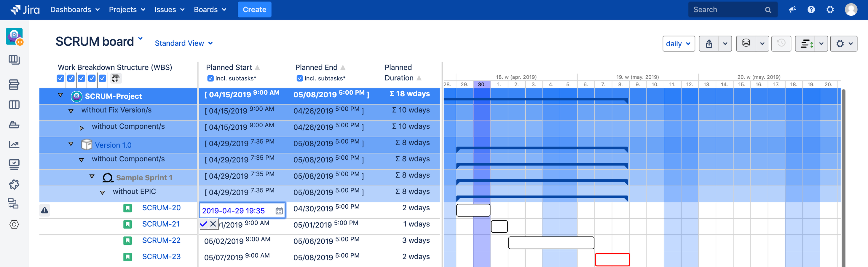Screen dimensions: 868x267
Task: Open the reports chart sidebar icon
Action: (14, 145)
